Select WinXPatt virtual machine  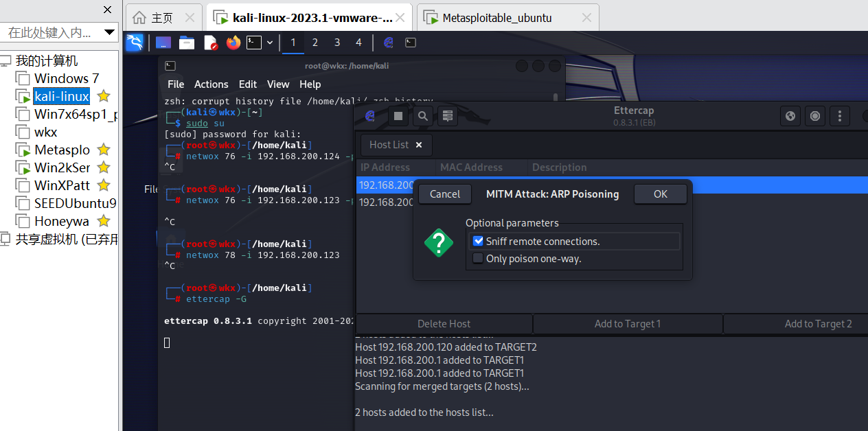click(x=62, y=185)
